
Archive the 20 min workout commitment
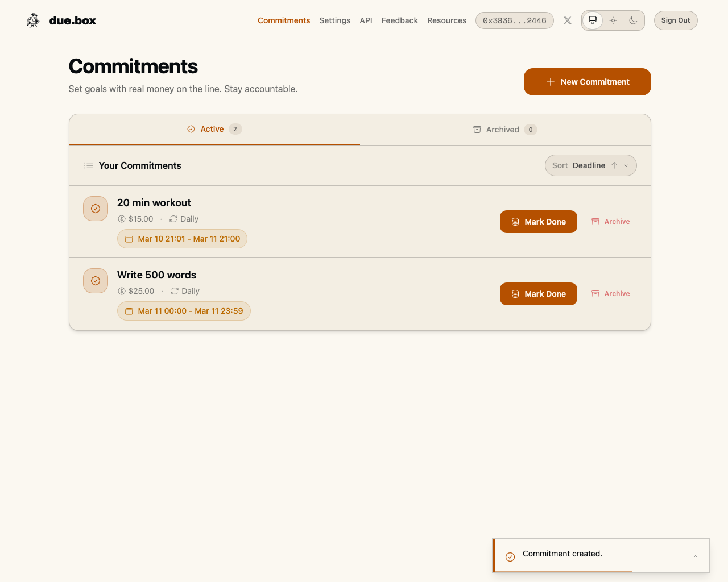(x=610, y=222)
